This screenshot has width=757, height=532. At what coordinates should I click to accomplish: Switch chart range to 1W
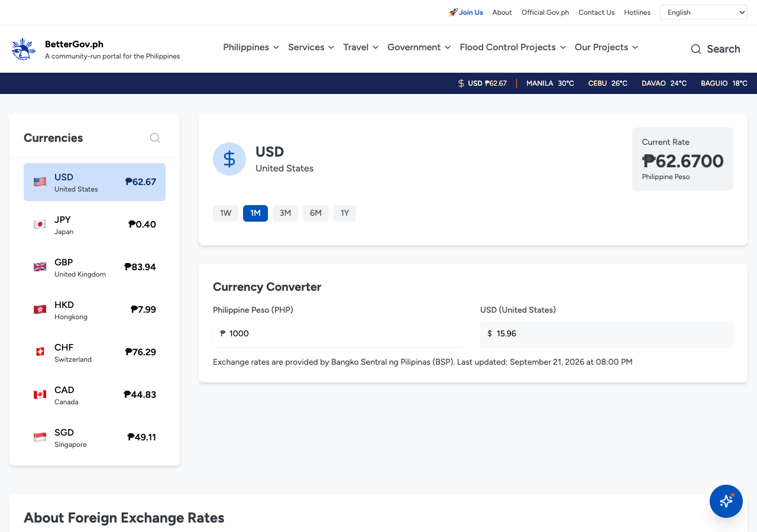pos(225,213)
